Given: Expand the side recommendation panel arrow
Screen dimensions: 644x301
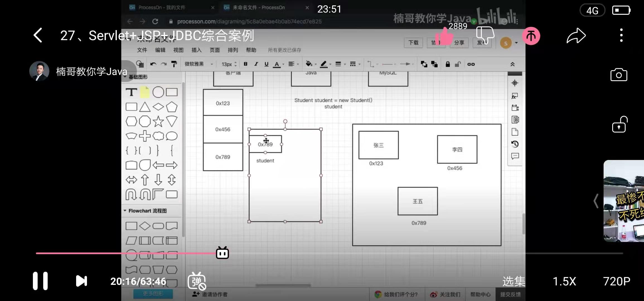Looking at the screenshot, I should (x=596, y=201).
